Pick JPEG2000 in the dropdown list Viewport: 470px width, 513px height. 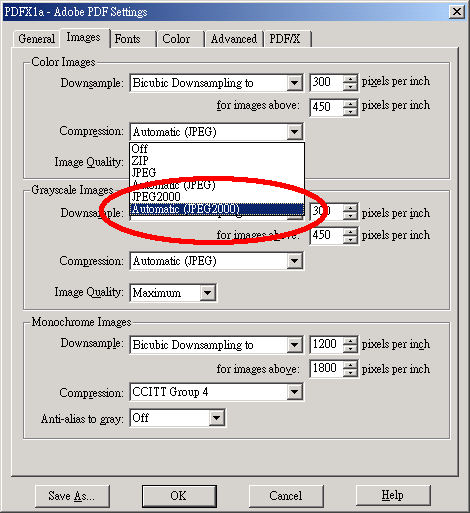(x=217, y=197)
